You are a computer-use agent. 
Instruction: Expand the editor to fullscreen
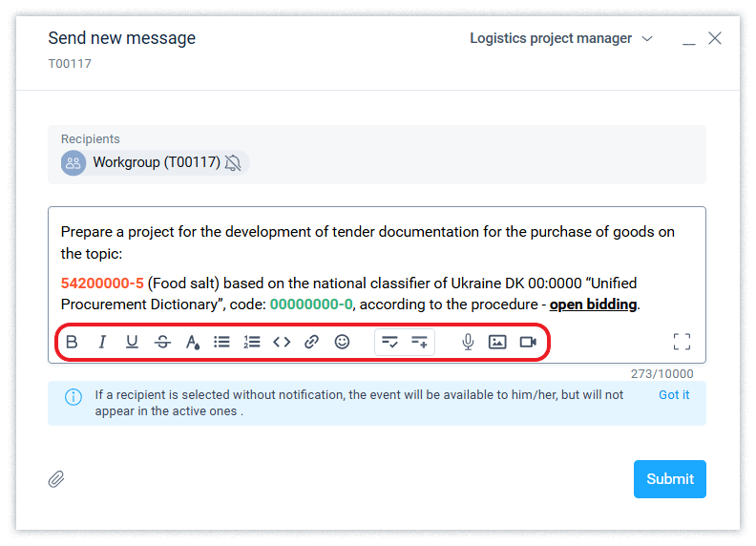[682, 342]
